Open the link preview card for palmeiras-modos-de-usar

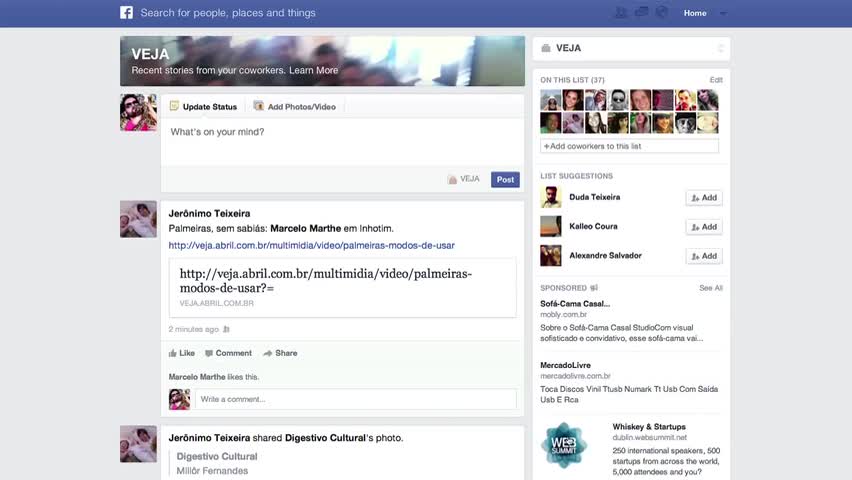(342, 288)
